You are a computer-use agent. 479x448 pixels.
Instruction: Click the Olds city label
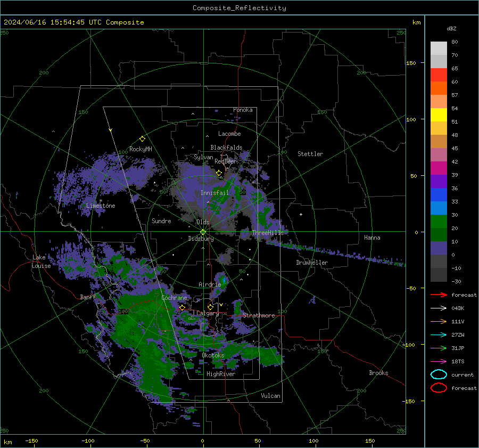(203, 222)
